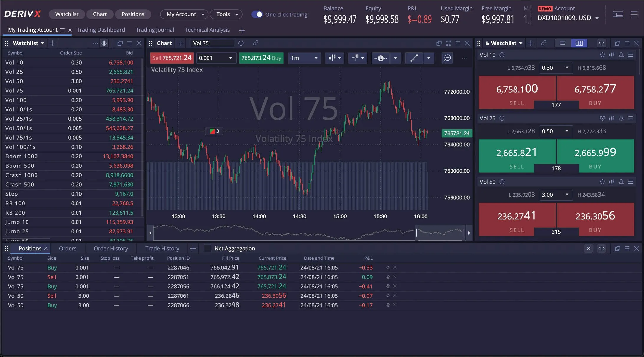Click the link chain icon in watchlist header

click(544, 43)
